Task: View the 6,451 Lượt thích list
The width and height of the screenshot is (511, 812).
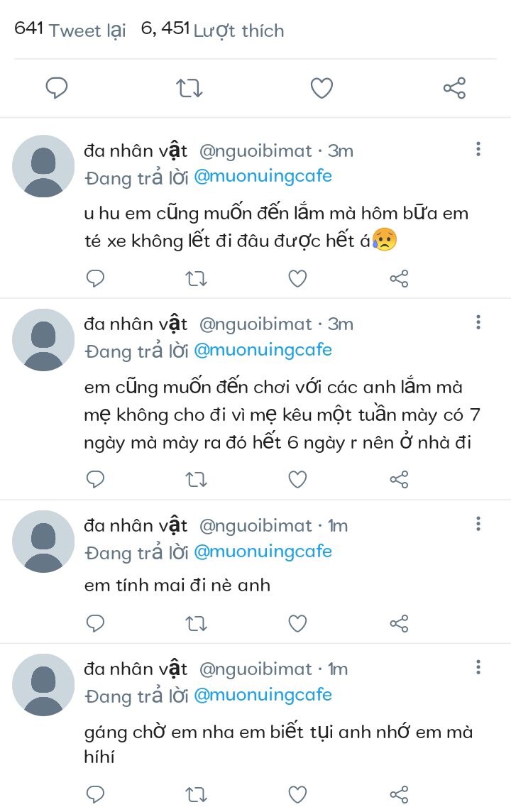Action: click(x=212, y=30)
